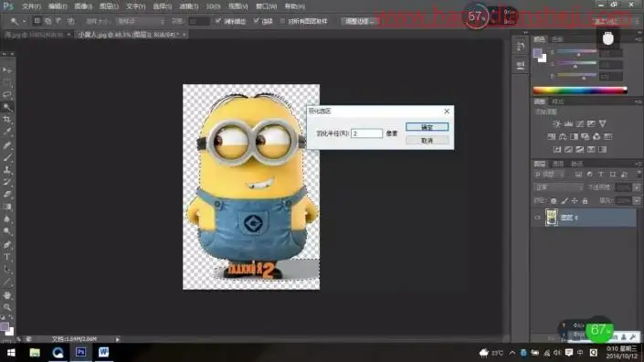Toggle the sample all layers checkbox

(x=282, y=21)
